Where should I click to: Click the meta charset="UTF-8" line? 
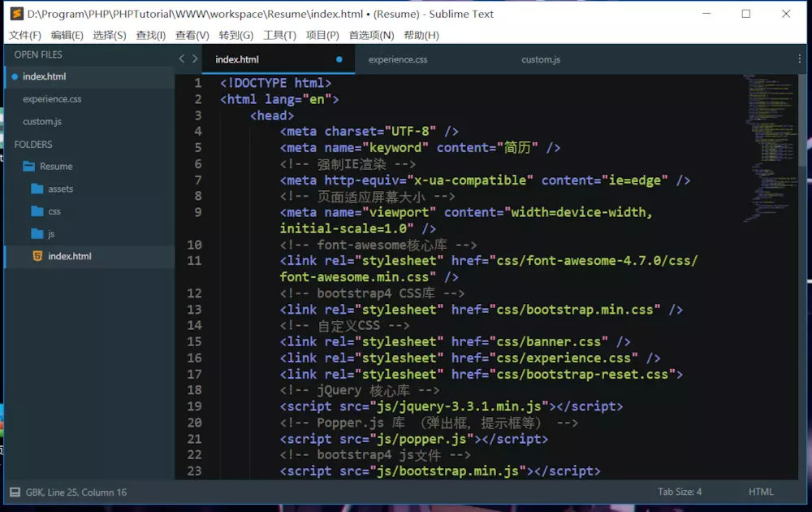click(x=369, y=132)
